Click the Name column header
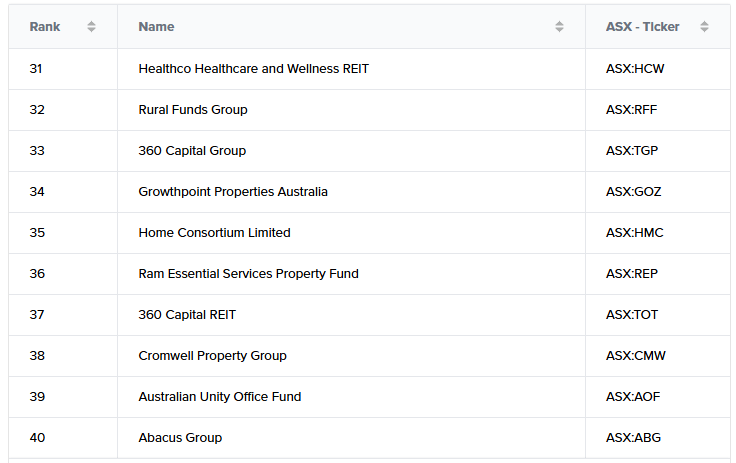Screen dimensions: 736x463 click(x=156, y=27)
